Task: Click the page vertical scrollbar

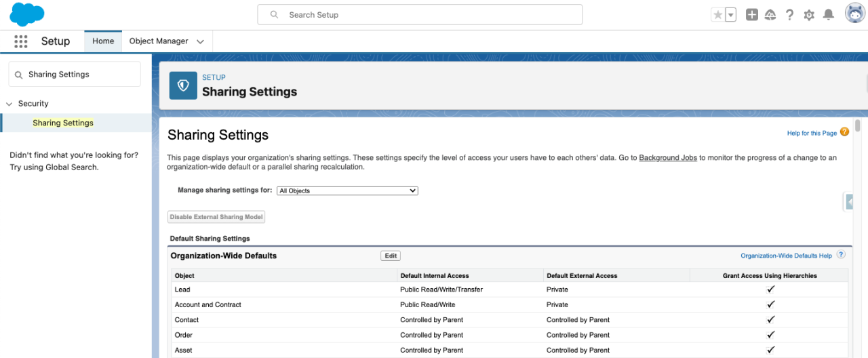Action: point(858,125)
